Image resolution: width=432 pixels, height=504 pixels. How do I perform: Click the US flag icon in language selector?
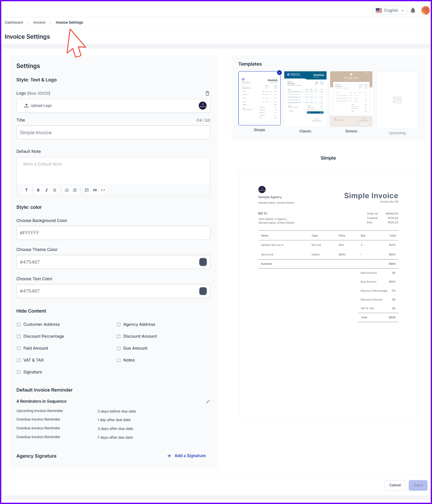[x=379, y=10]
